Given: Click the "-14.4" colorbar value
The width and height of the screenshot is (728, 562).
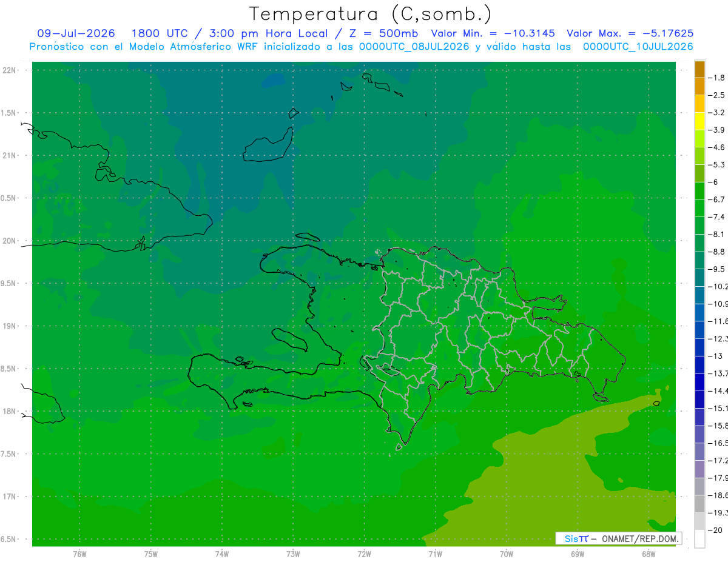Looking at the screenshot, I should (718, 391).
